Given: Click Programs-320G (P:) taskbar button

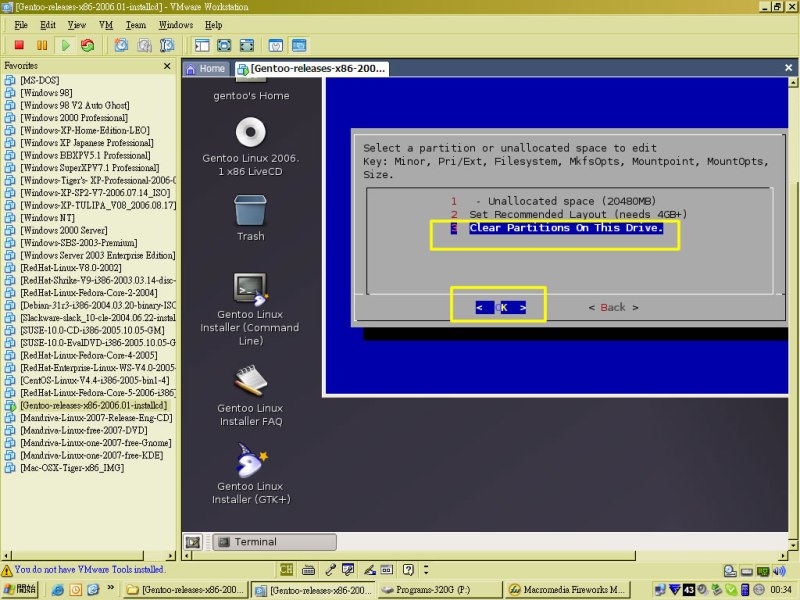Looking at the screenshot, I should click(440, 590).
